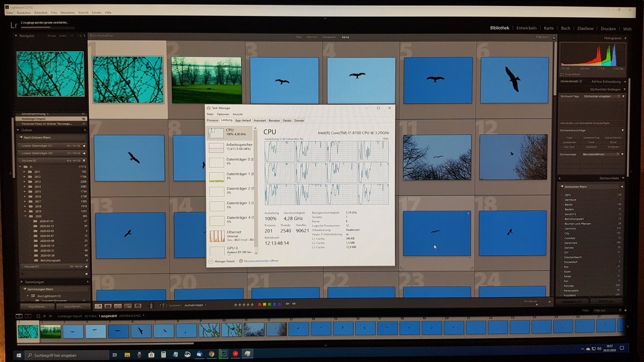644x362 pixels.
Task: Open Task View from the taskbar
Action: pyautogui.click(x=115, y=355)
